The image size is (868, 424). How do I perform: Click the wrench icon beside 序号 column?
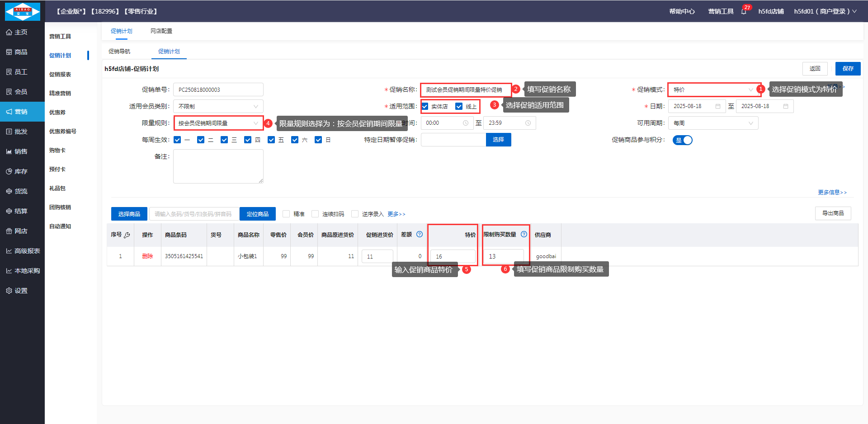pos(127,235)
